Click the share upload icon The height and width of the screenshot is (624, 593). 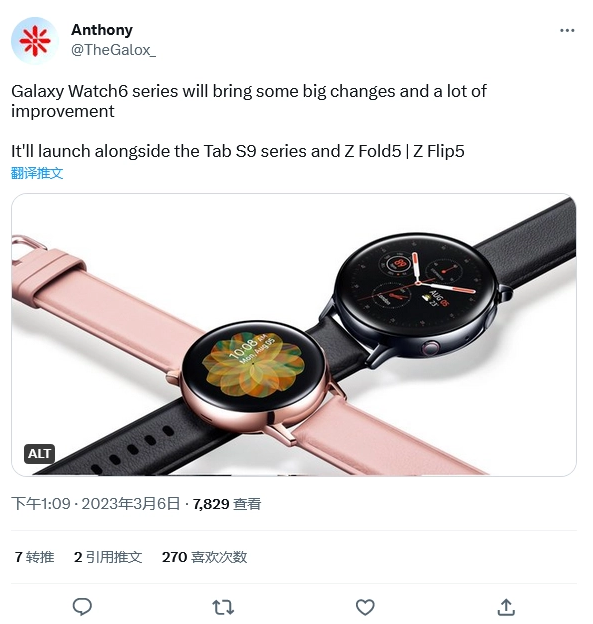point(506,607)
